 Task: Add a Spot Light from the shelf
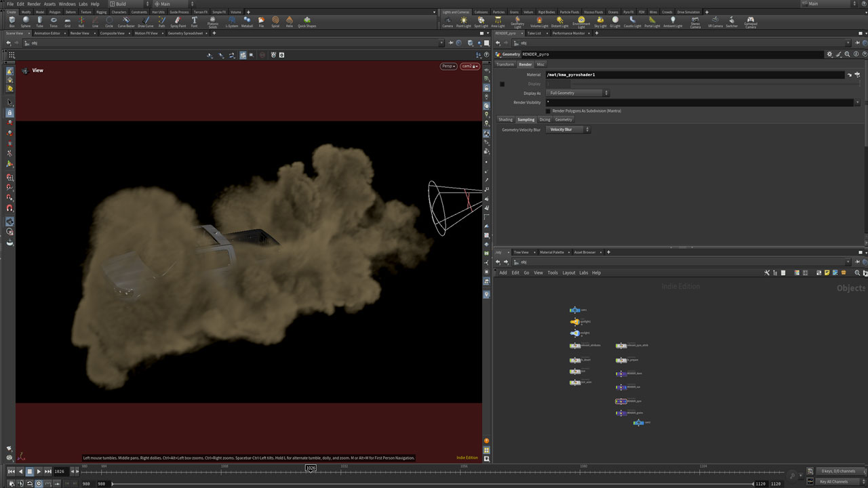tap(481, 22)
